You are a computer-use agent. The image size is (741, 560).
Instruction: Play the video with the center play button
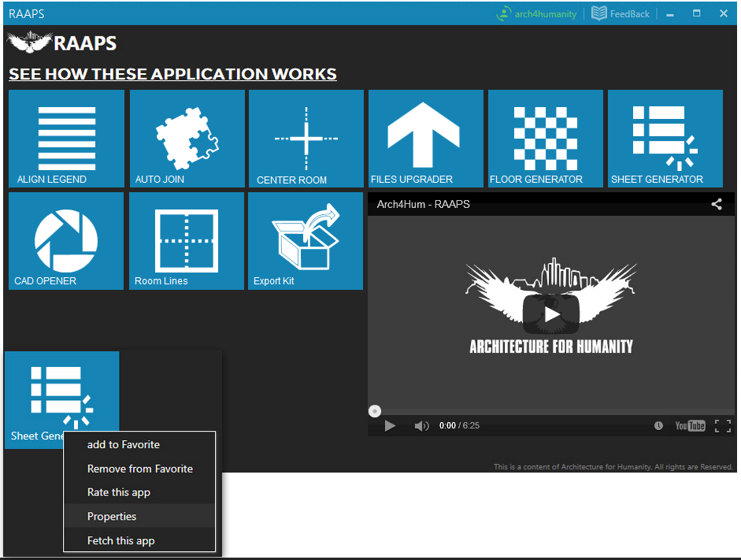(x=551, y=314)
